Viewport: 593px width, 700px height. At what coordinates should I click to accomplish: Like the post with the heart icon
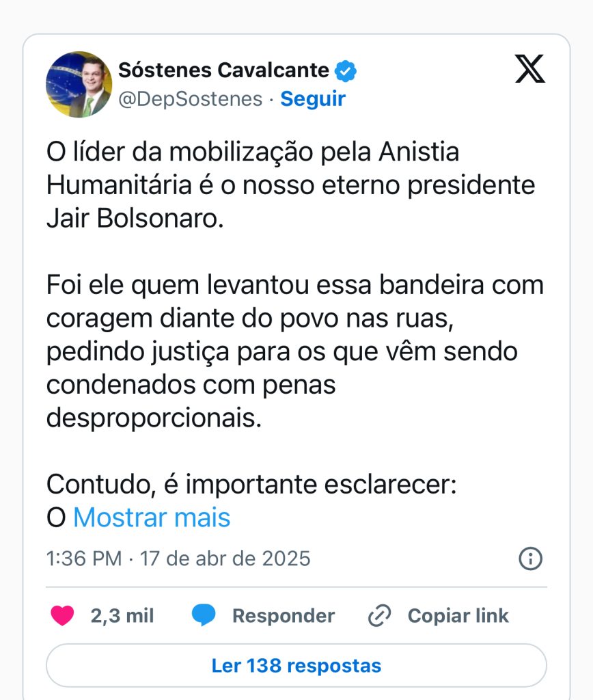(63, 616)
